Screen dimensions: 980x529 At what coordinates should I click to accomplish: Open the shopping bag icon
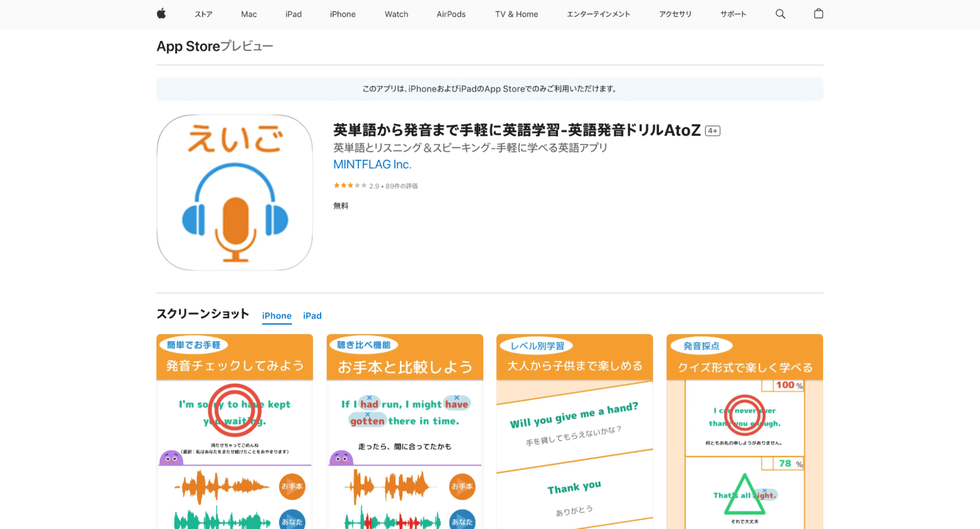(x=818, y=14)
